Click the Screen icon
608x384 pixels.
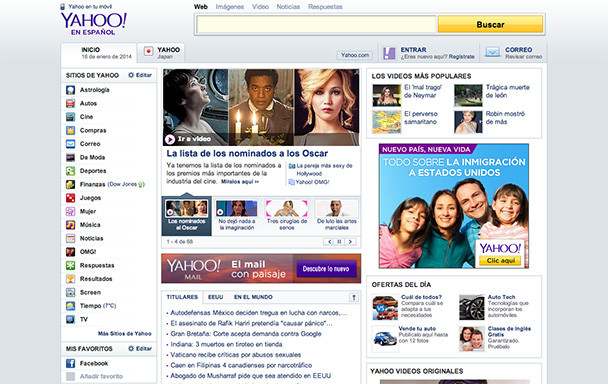[70, 292]
